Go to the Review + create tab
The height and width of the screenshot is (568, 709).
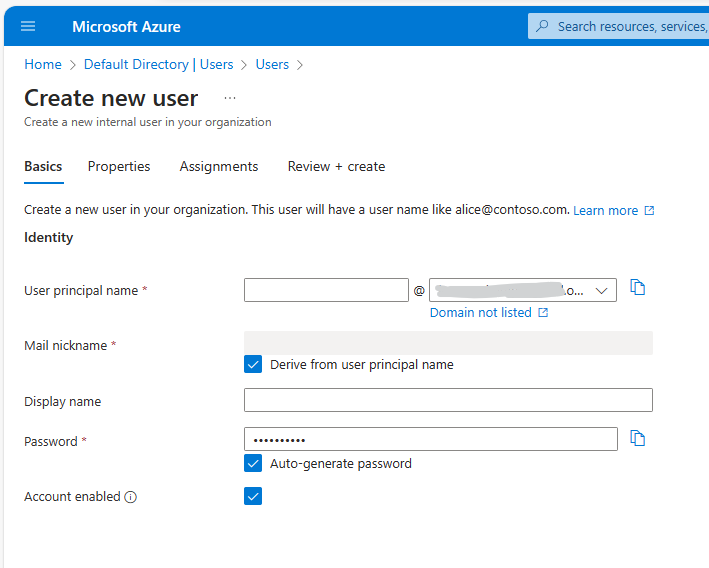pos(336,167)
